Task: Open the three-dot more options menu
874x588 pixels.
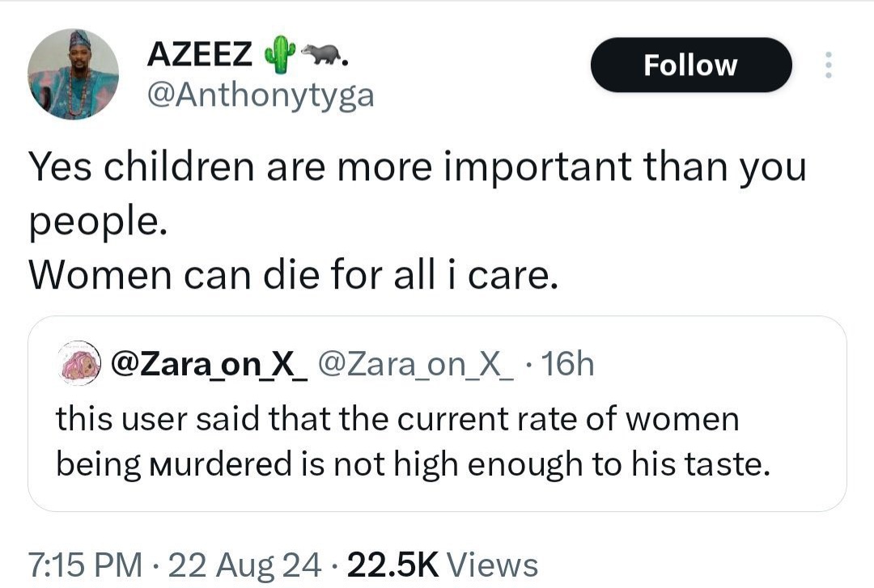Action: click(827, 66)
